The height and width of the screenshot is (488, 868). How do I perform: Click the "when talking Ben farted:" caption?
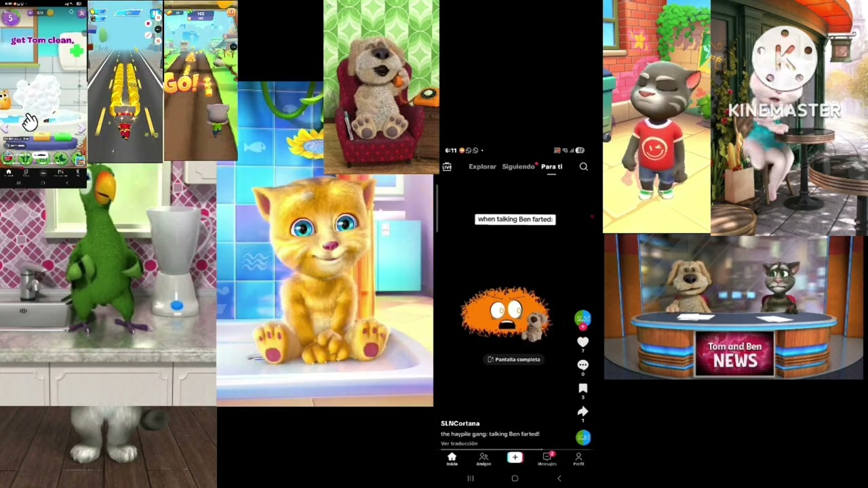(515, 219)
